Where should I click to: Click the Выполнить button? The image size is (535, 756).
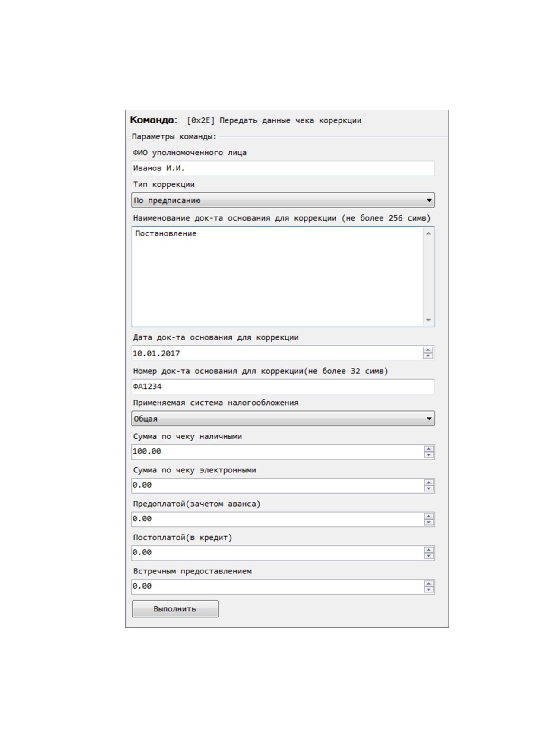(x=175, y=608)
